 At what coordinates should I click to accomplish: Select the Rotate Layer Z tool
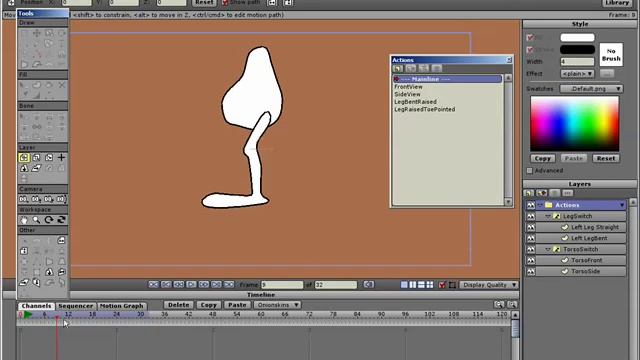49,158
